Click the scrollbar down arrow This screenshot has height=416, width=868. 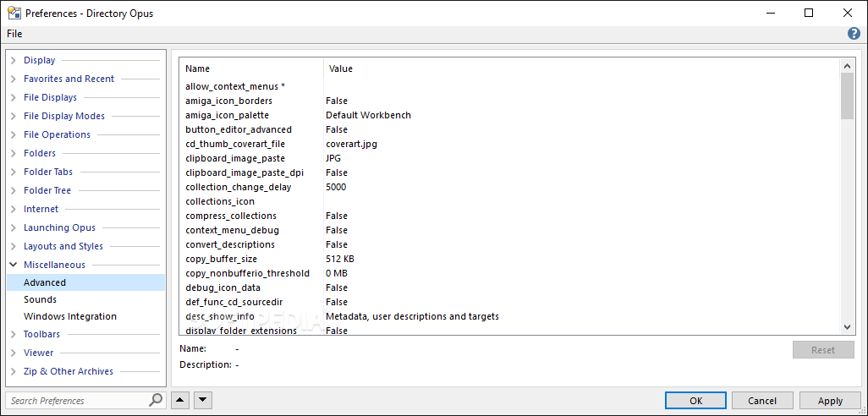(x=847, y=327)
